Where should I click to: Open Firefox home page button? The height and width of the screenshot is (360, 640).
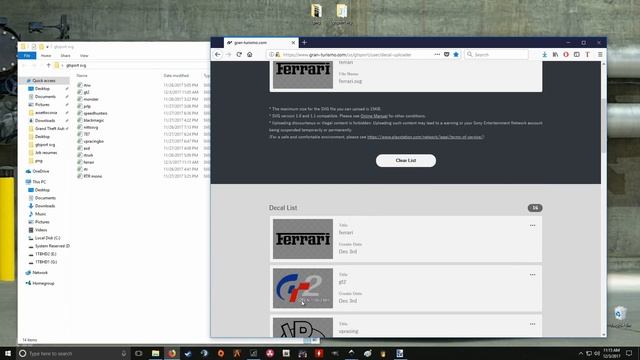click(249, 54)
